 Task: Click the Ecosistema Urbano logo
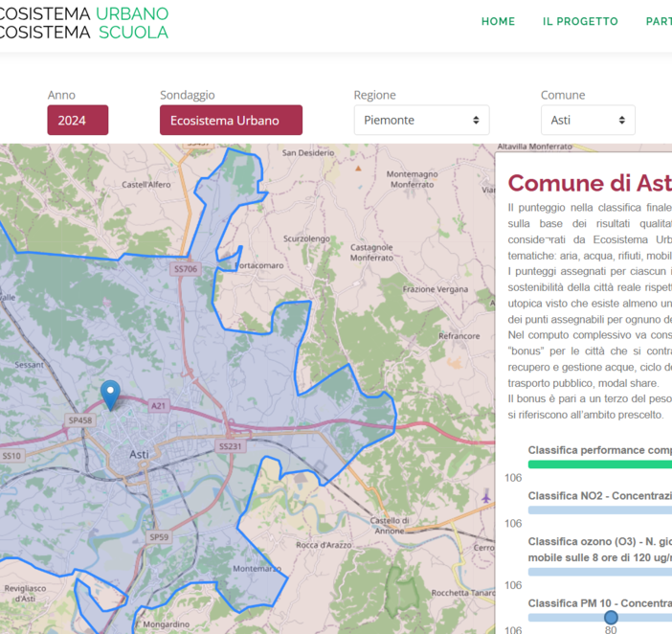point(84,23)
